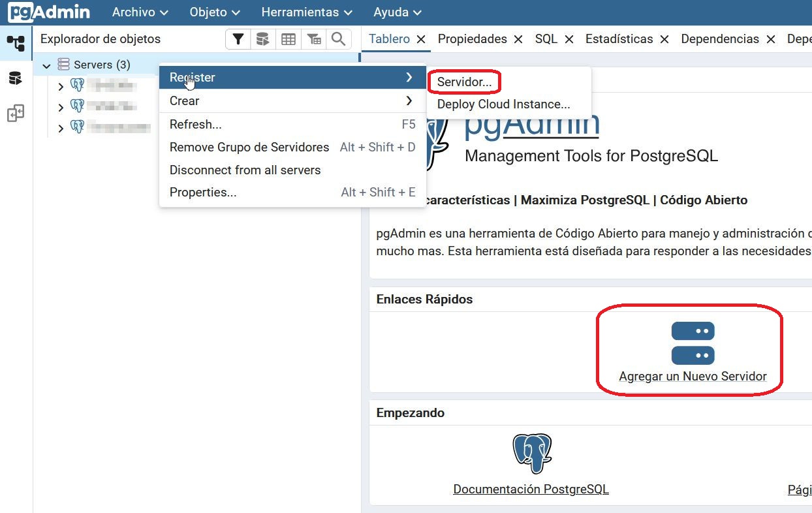Choose Disconnect from all servers
The height and width of the screenshot is (513, 812).
point(245,170)
